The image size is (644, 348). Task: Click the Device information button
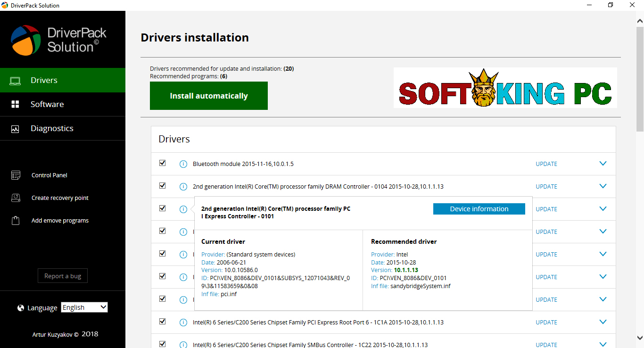click(479, 209)
